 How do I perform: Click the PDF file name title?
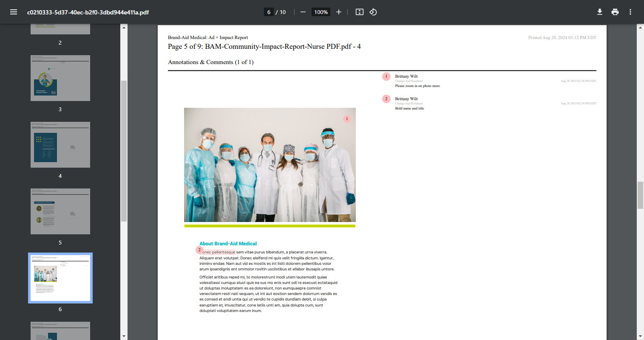pyautogui.click(x=88, y=12)
